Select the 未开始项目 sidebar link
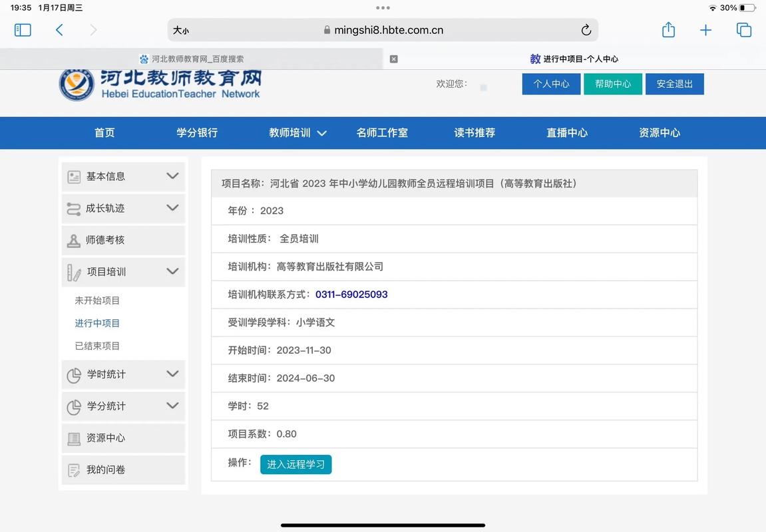The height and width of the screenshot is (532, 766). pyautogui.click(x=97, y=300)
